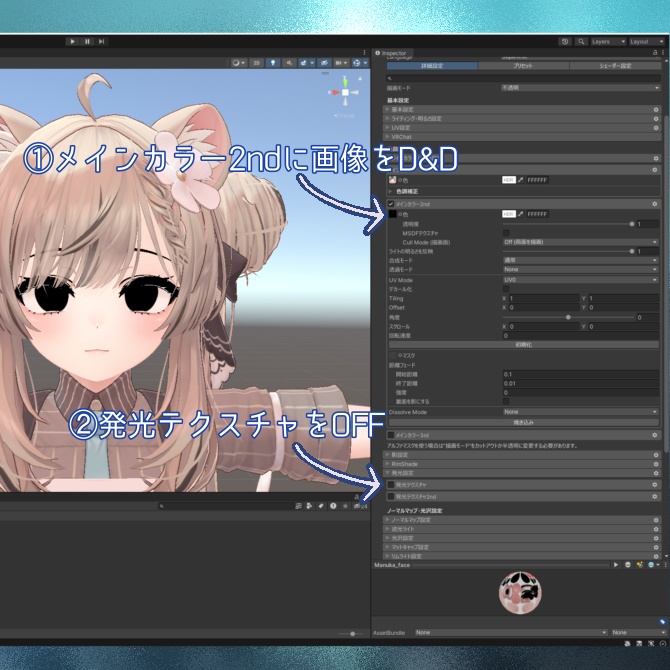Select the シェーダー設定 tab
The height and width of the screenshot is (670, 670).
click(615, 66)
